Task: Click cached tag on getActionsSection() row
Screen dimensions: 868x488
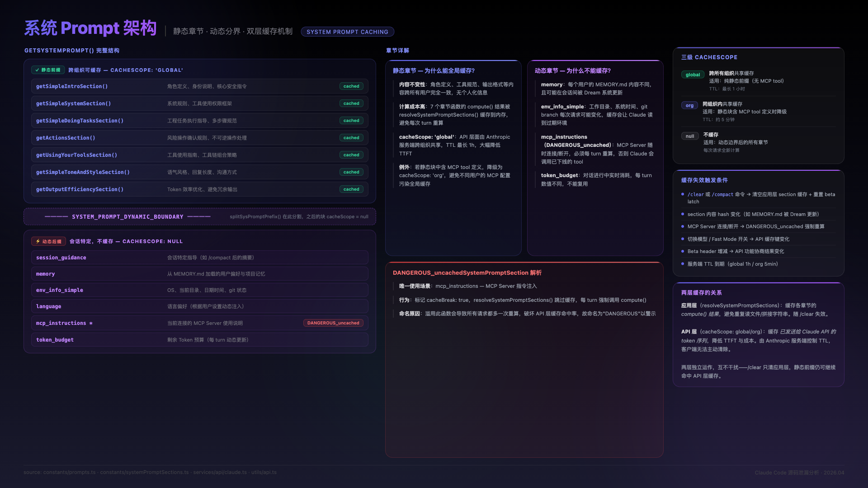Action: point(351,138)
